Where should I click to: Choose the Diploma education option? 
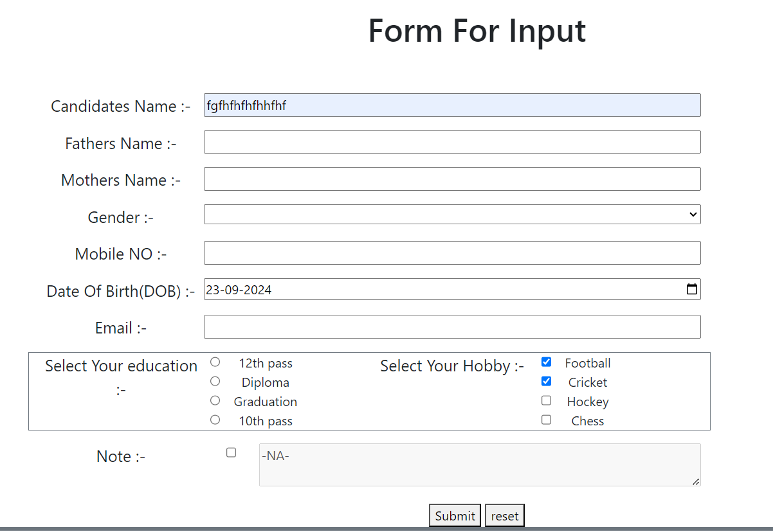coord(215,382)
